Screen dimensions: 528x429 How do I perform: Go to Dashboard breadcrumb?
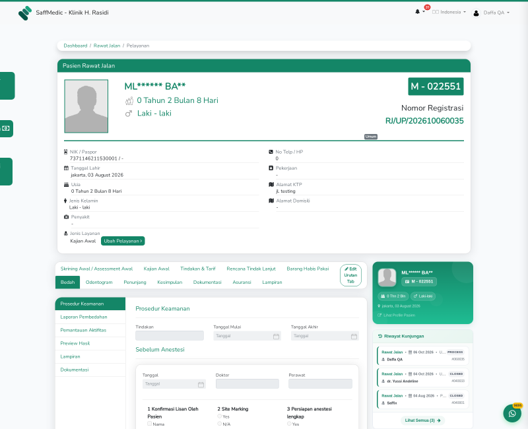pos(75,46)
